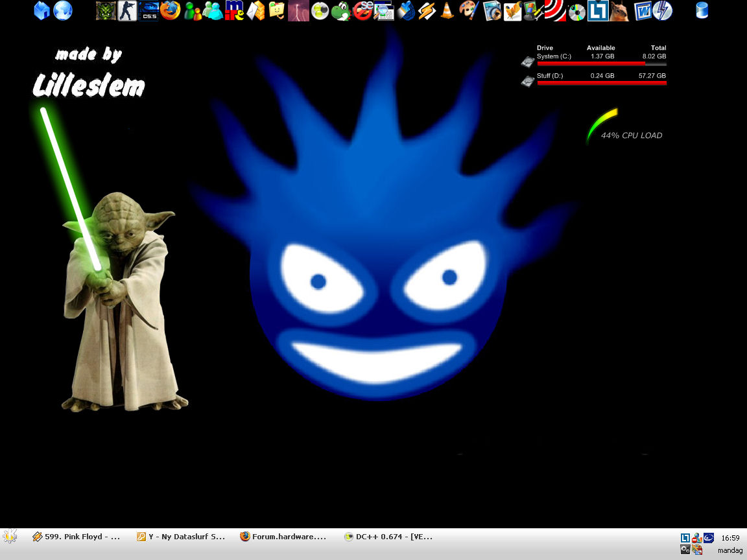The image size is (747, 560).
Task: Launch Warcraft via the green orc icon
Action: [106, 10]
